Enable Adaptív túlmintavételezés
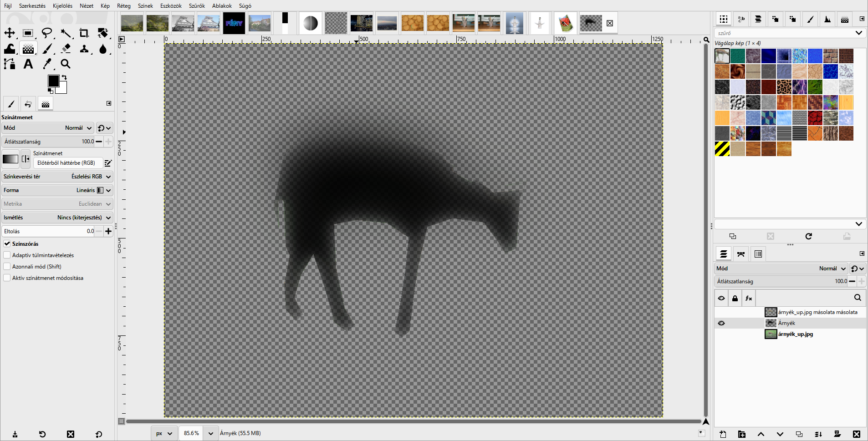868x441 pixels. [7, 255]
